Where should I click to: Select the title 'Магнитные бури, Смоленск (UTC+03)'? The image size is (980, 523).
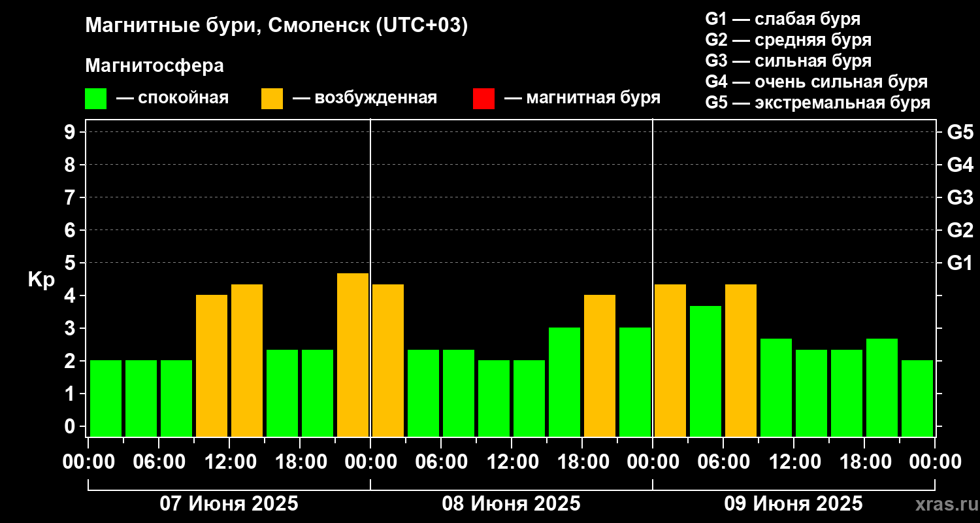pyautogui.click(x=277, y=26)
